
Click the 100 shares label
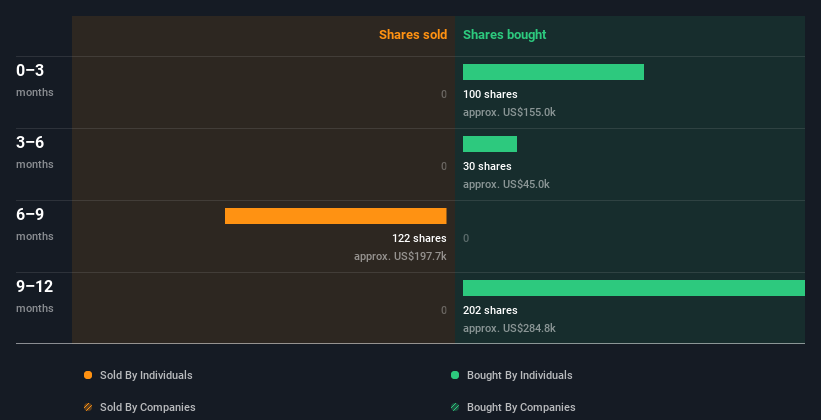click(x=490, y=94)
